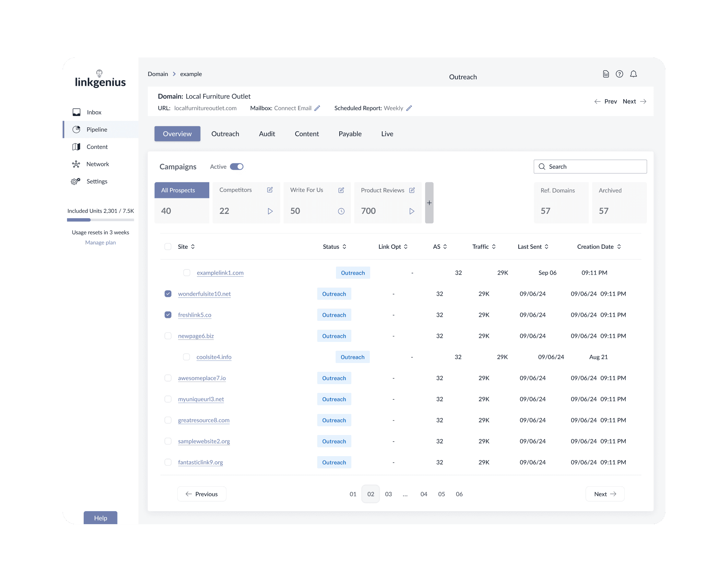Go to page 03

[388, 494]
